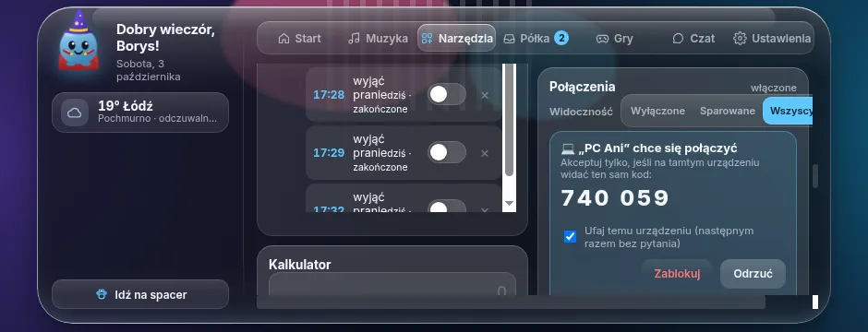Image resolution: width=868 pixels, height=332 pixels.
Task: Go to the Gry tab
Action: click(614, 38)
